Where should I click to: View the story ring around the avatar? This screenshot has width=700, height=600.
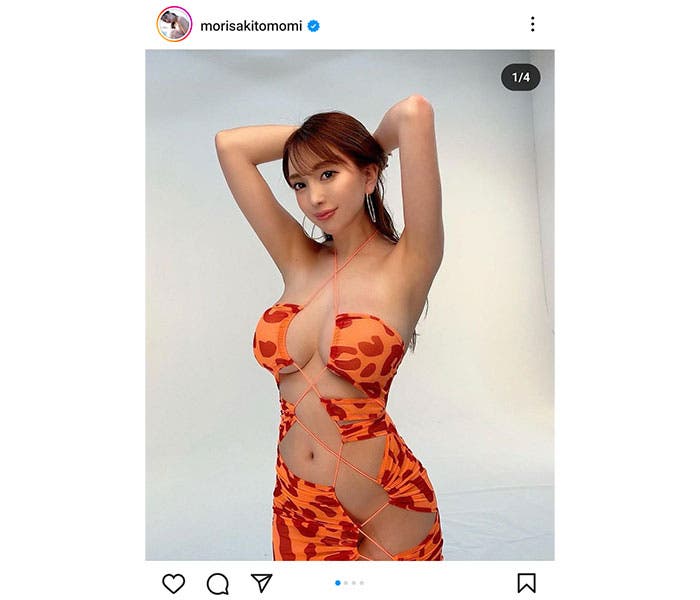click(174, 24)
